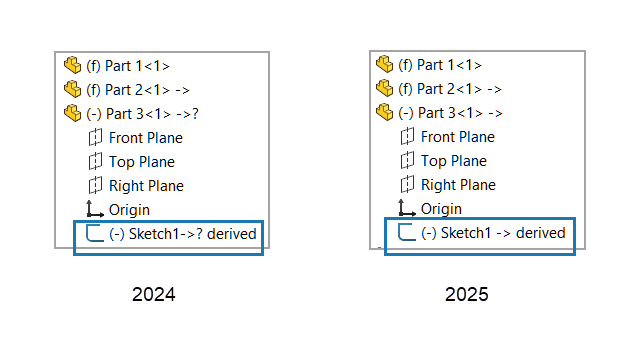
Task: Click Top Plane icon in 2025 tree
Action: 407,160
